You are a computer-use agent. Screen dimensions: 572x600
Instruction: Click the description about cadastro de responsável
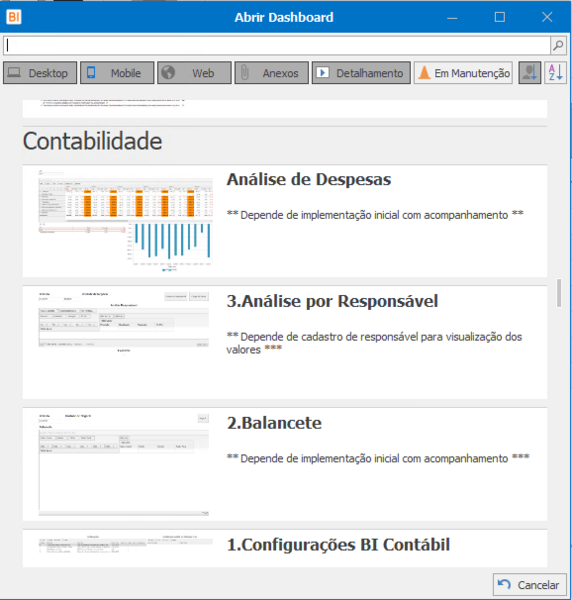point(374,343)
